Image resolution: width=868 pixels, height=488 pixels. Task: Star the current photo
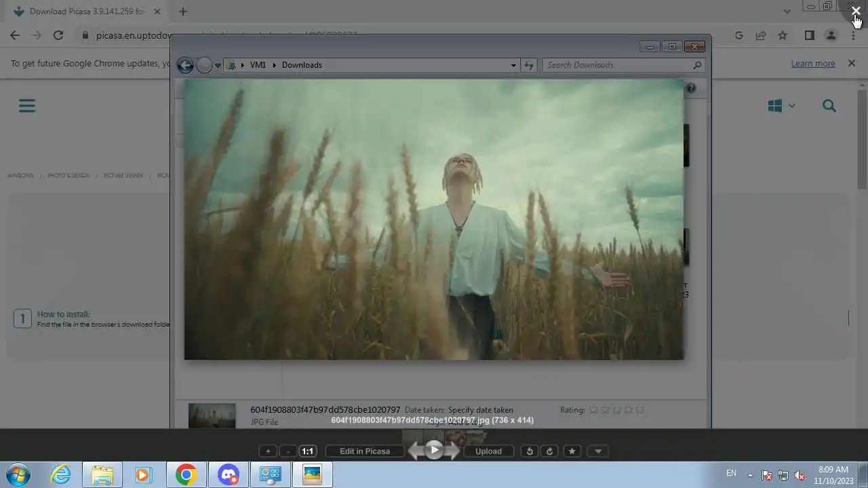tap(572, 451)
